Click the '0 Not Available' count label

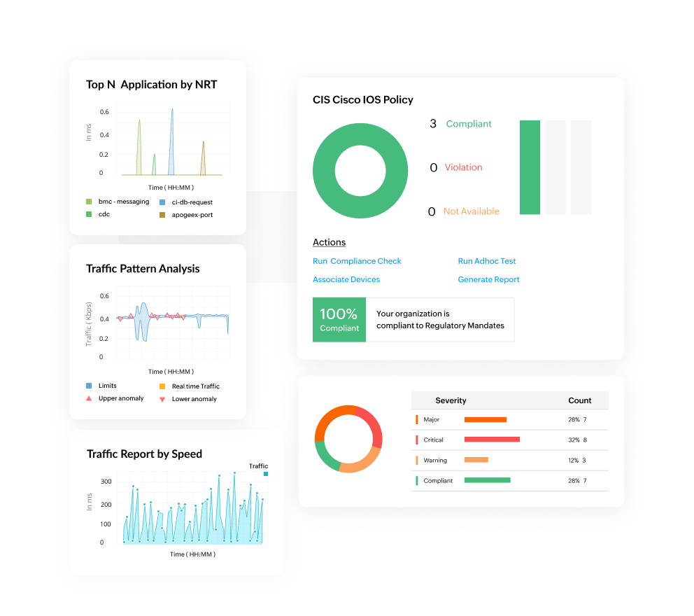[x=463, y=211]
